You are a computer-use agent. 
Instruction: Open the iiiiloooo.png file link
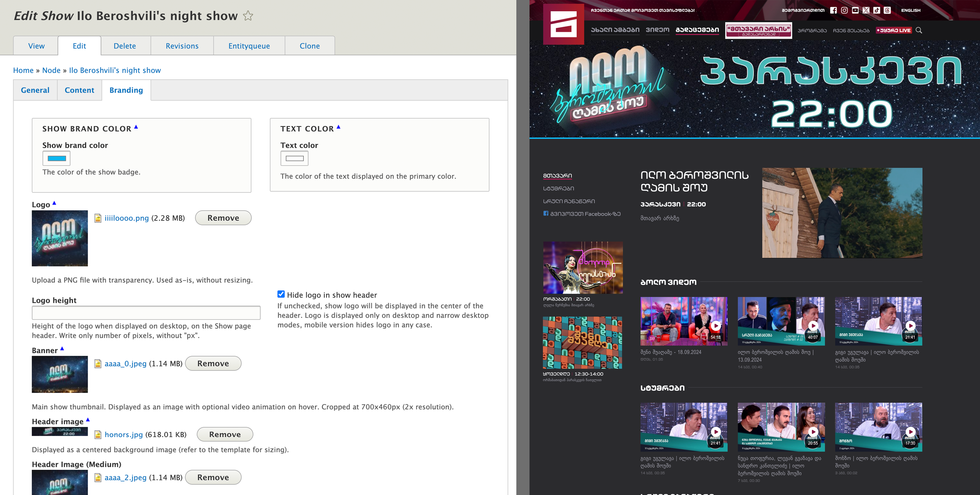coord(127,218)
